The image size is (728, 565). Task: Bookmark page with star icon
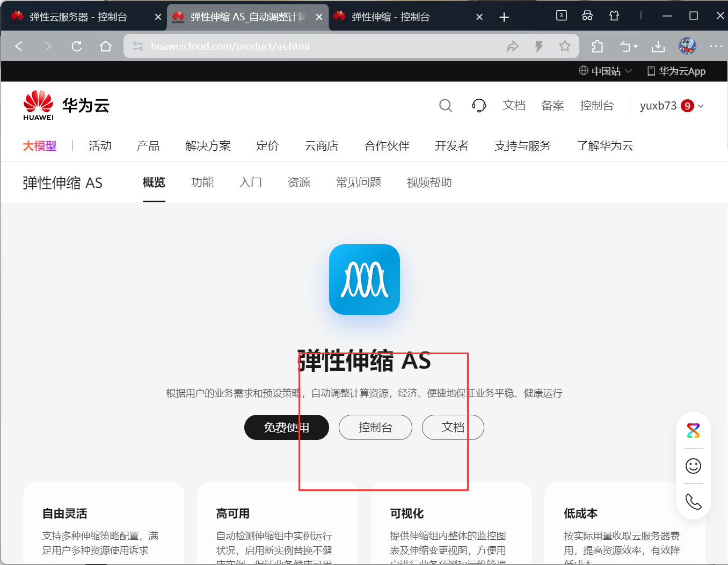[x=565, y=46]
